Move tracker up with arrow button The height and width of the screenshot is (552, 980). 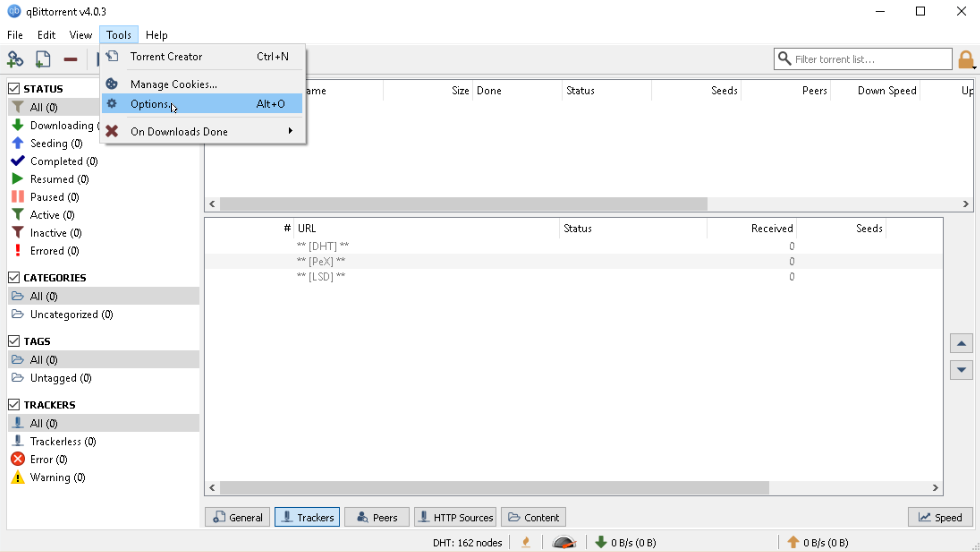pyautogui.click(x=961, y=343)
